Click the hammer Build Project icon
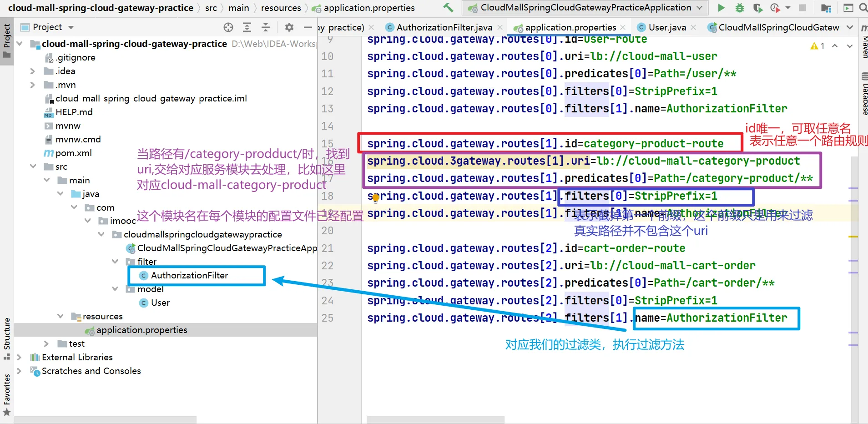Viewport: 868px width, 424px height. (448, 8)
